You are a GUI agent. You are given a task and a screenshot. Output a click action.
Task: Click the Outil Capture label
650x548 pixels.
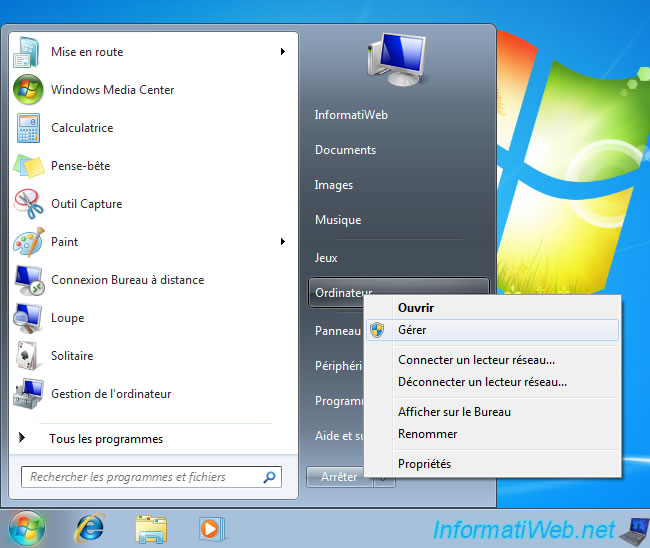tap(87, 204)
